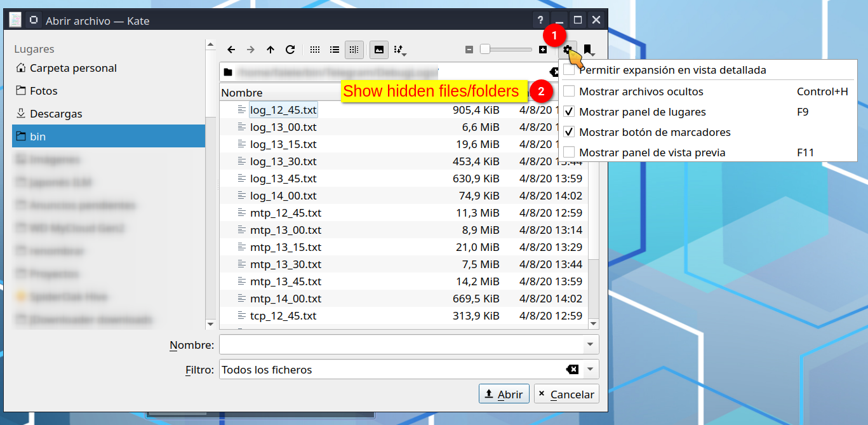Open the options gear menu
Image resolution: width=868 pixels, height=425 pixels.
[567, 50]
